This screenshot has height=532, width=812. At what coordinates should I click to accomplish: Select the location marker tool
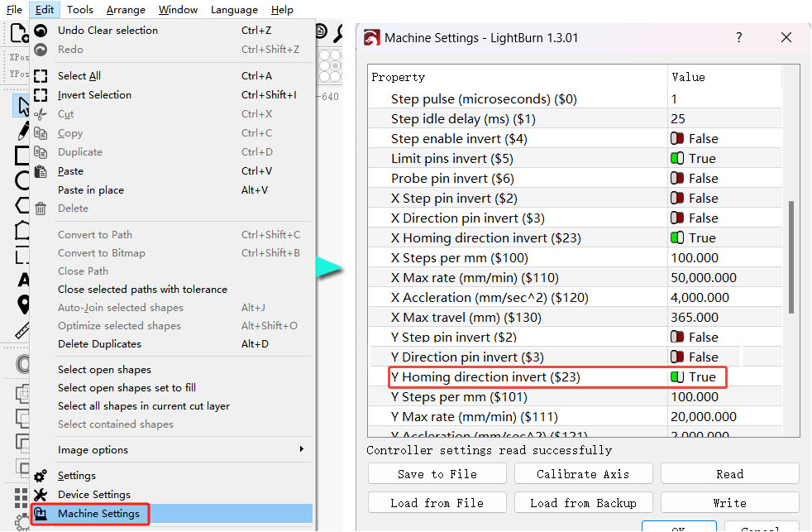pos(23,304)
